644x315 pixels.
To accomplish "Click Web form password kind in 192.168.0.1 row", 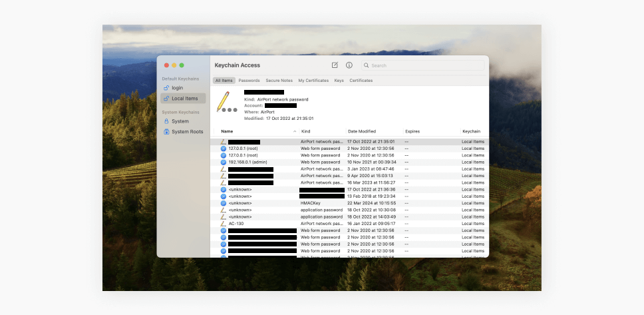I will pyautogui.click(x=321, y=162).
